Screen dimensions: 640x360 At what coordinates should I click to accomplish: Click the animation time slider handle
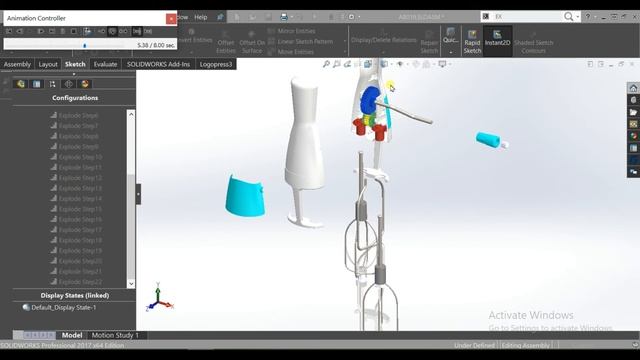(x=84, y=45)
